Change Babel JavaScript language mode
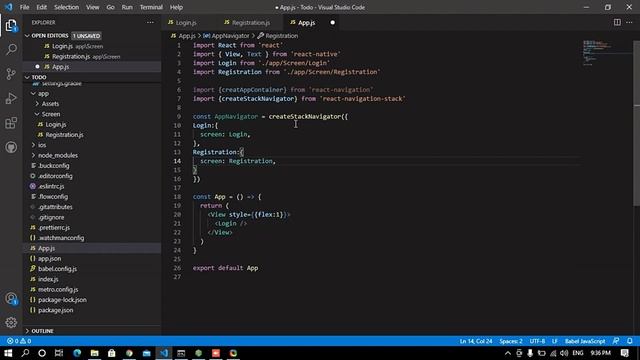Image resolution: width=640 pixels, height=360 pixels. (585, 341)
